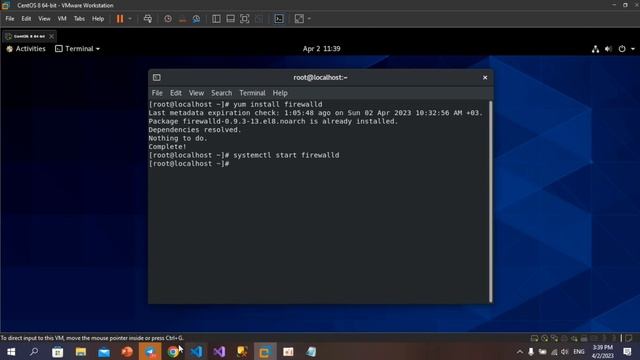The image size is (640, 360).
Task: Click the stretch guest display icon
Action: [x=299, y=19]
